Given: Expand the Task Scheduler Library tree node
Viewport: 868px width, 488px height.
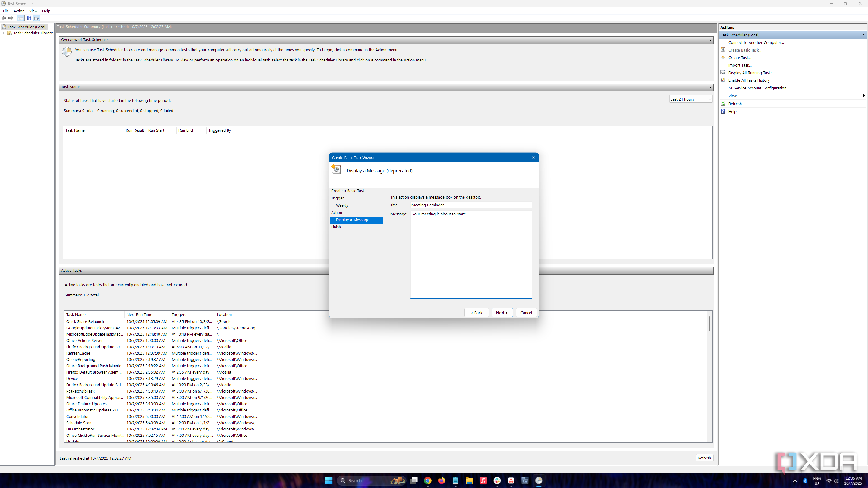Looking at the screenshot, I should pyautogui.click(x=4, y=33).
